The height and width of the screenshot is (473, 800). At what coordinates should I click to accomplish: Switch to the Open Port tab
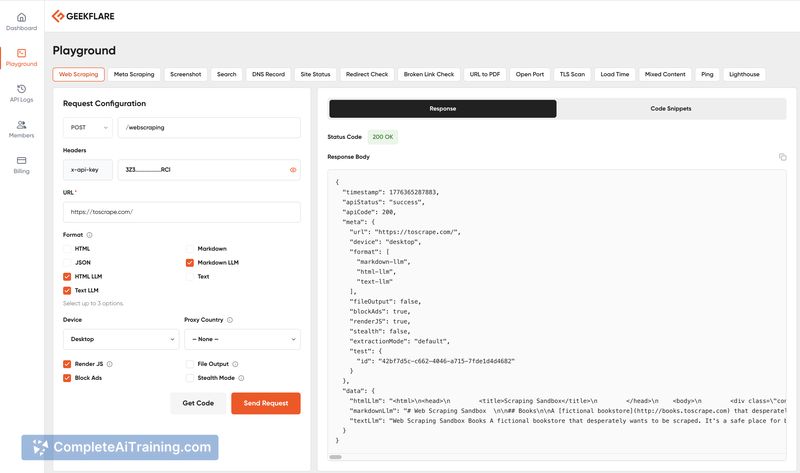(530, 74)
